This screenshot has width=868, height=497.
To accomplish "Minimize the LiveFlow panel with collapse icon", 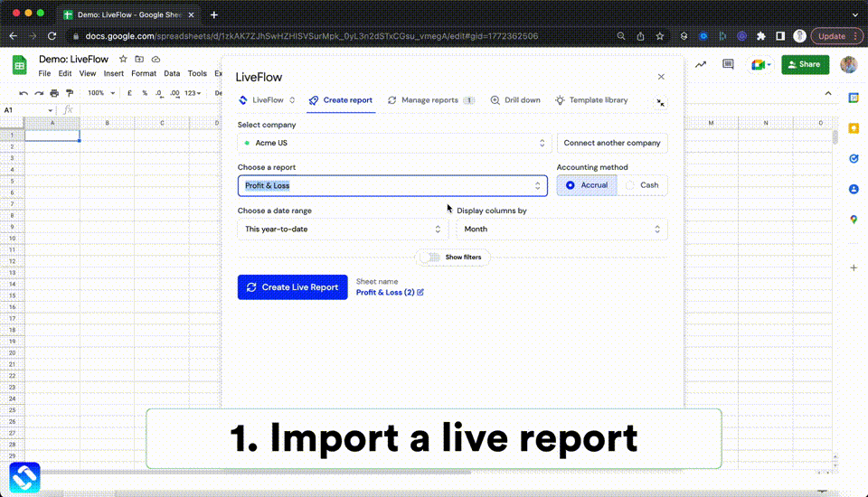I will tap(660, 102).
